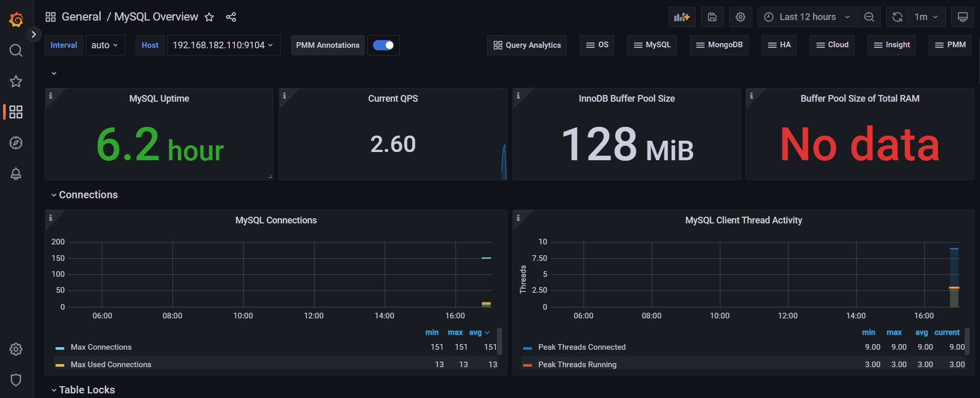Viewport: 980px width, 398px height.
Task: Open the Insight menu
Action: point(892,45)
